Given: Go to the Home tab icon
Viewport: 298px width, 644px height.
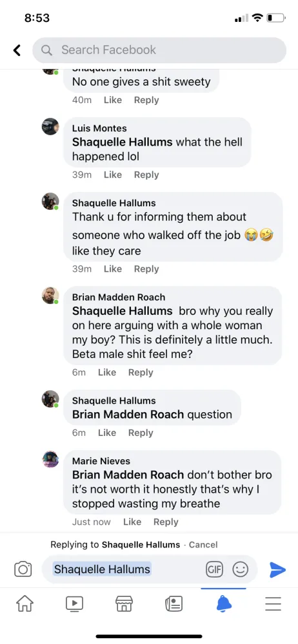Looking at the screenshot, I should point(25,603).
